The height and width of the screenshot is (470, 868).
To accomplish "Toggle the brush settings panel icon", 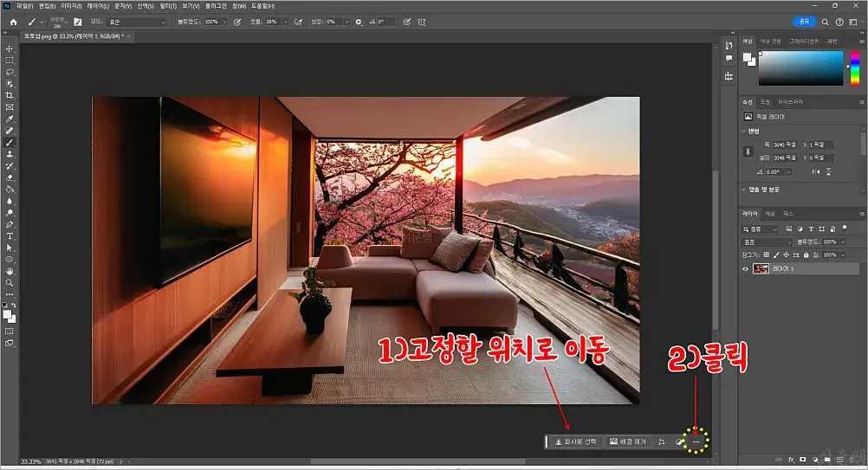I will coord(77,23).
